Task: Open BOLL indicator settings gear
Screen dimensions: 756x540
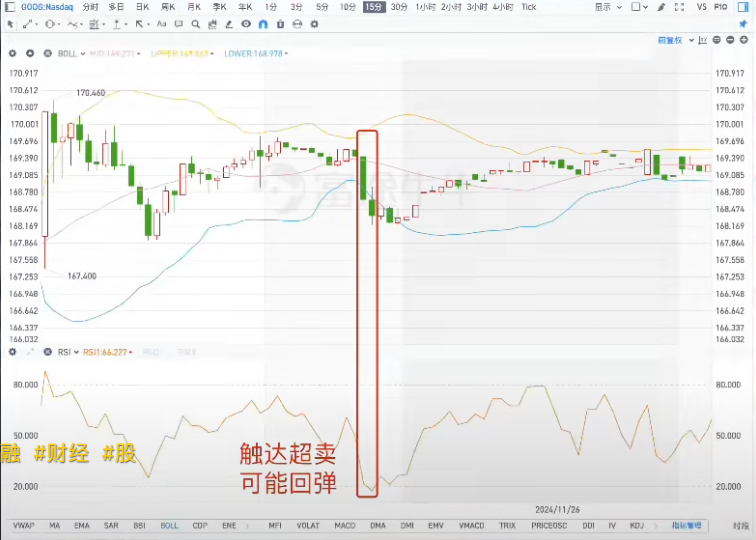Action: [x=13, y=54]
